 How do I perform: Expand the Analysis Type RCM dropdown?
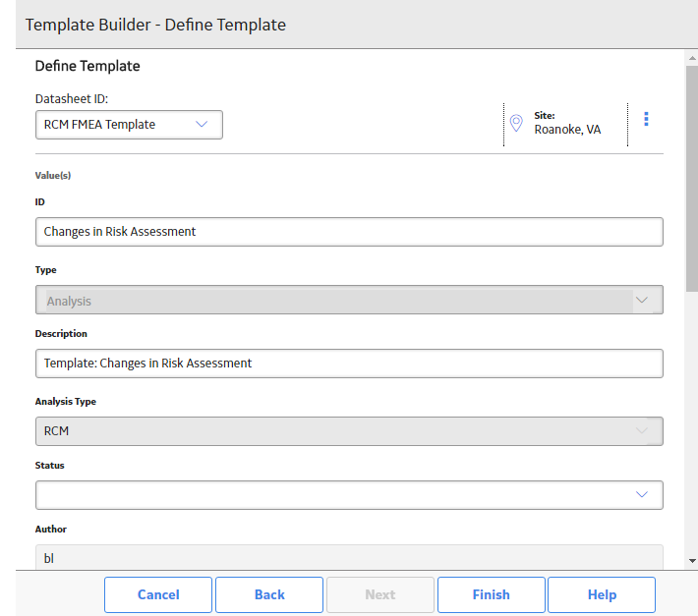pyautogui.click(x=349, y=431)
